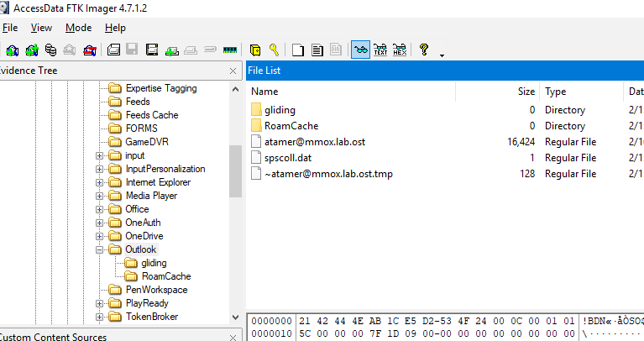
Task: Select the RoamCache directory in File List
Action: point(291,126)
